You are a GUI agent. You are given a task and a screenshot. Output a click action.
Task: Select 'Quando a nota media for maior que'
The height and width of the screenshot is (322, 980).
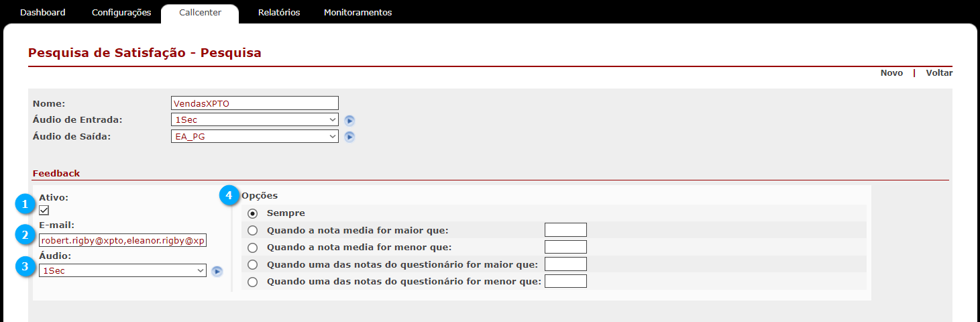(x=253, y=231)
